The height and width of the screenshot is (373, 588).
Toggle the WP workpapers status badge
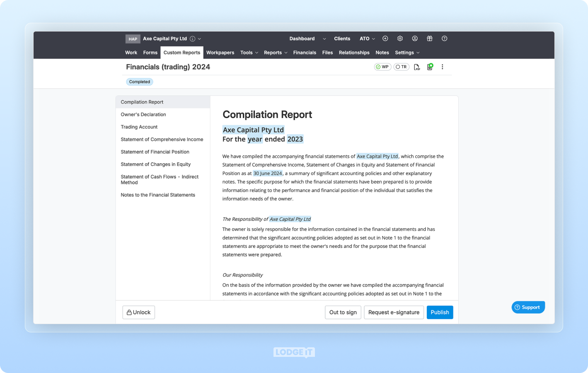pyautogui.click(x=382, y=66)
